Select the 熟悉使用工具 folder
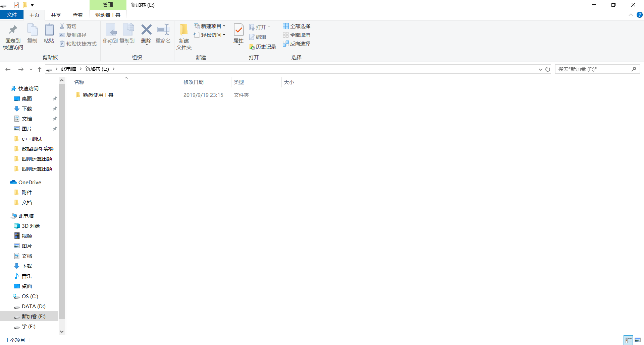The image size is (644, 345). pyautogui.click(x=98, y=95)
